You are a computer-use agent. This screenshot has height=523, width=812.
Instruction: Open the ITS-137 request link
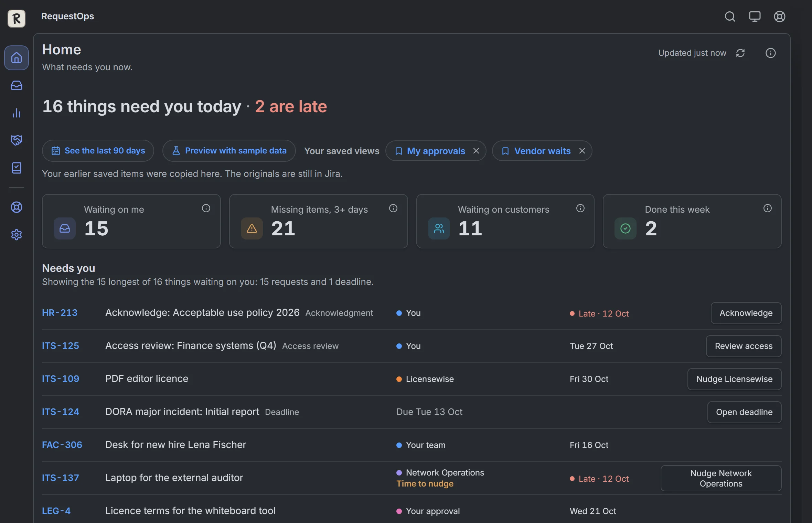61,478
